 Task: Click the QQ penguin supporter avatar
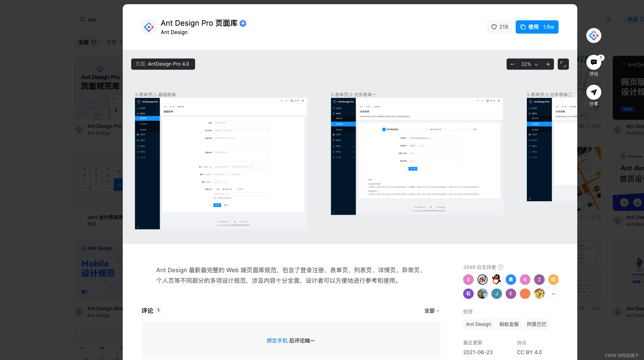(497, 279)
